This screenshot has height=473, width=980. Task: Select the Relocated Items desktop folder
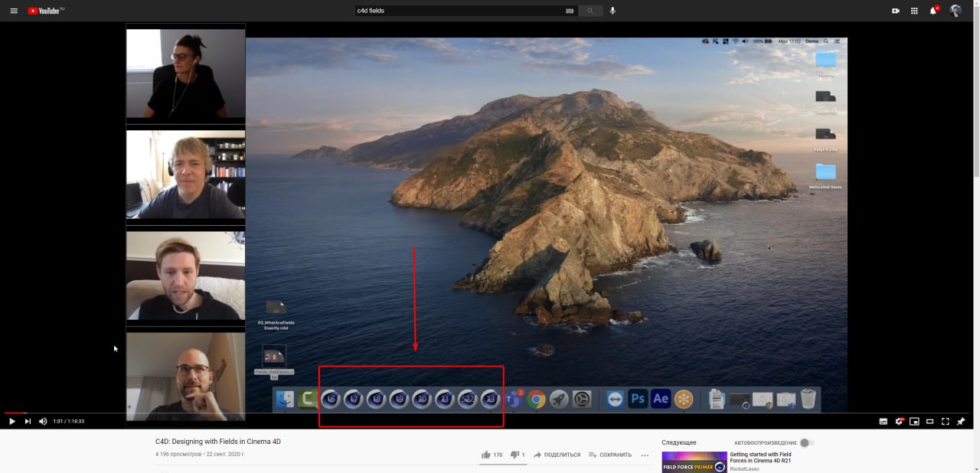pos(825,176)
